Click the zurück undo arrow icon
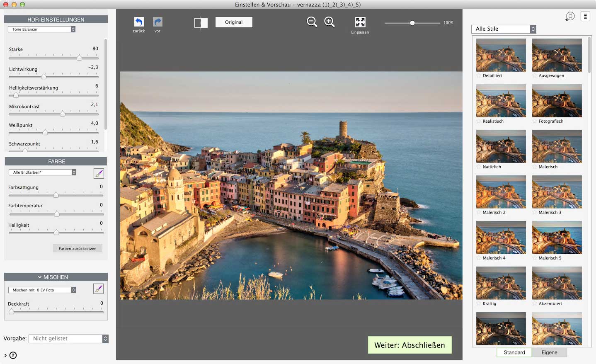This screenshot has width=596, height=364. click(139, 22)
